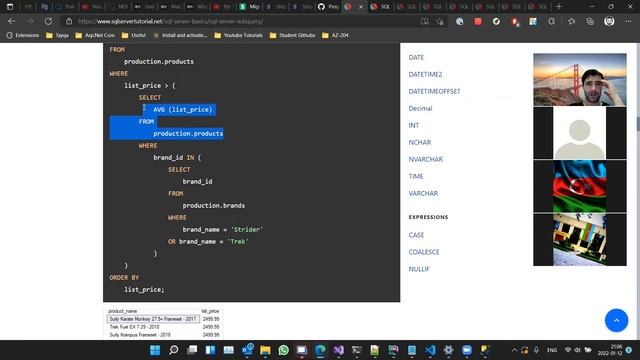Close the active browser tab
This screenshot has width=640, height=360.
point(361,7)
